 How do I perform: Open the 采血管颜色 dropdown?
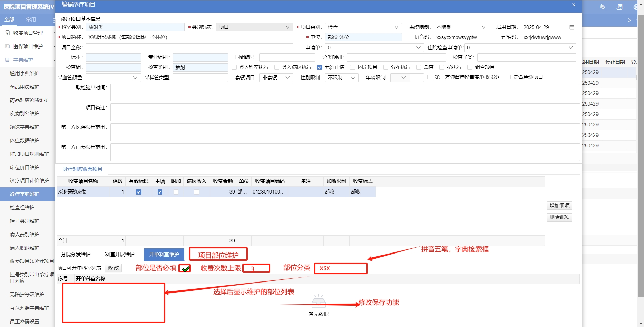point(113,78)
